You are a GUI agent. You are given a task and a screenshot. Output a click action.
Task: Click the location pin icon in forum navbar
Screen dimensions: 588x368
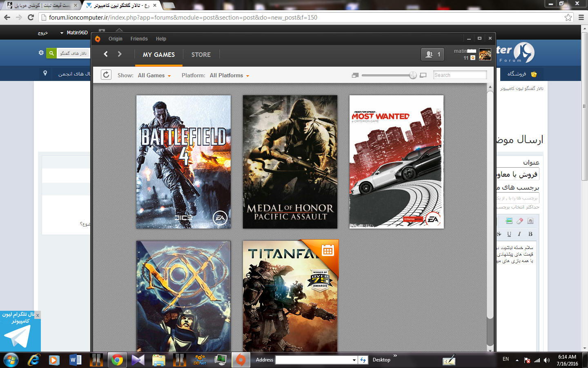click(45, 73)
